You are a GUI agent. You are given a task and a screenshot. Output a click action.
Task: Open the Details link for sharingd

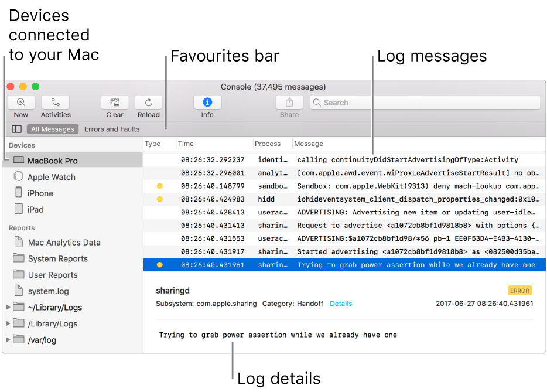click(341, 304)
